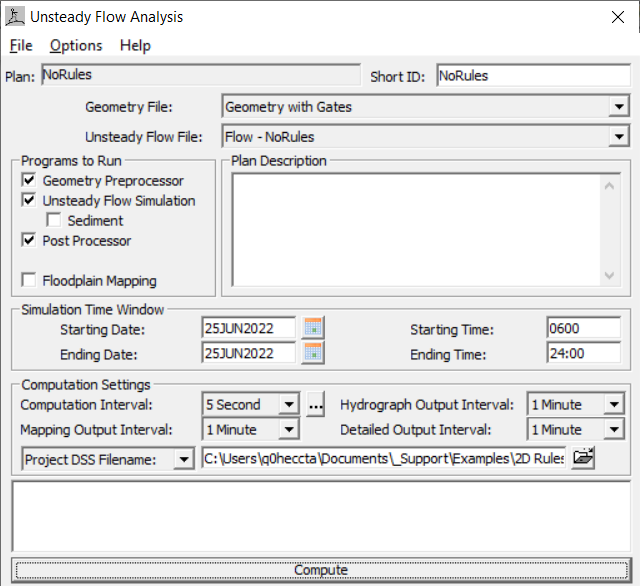Enable the Sediment checkbox
The height and width of the screenshot is (586, 640).
(53, 221)
